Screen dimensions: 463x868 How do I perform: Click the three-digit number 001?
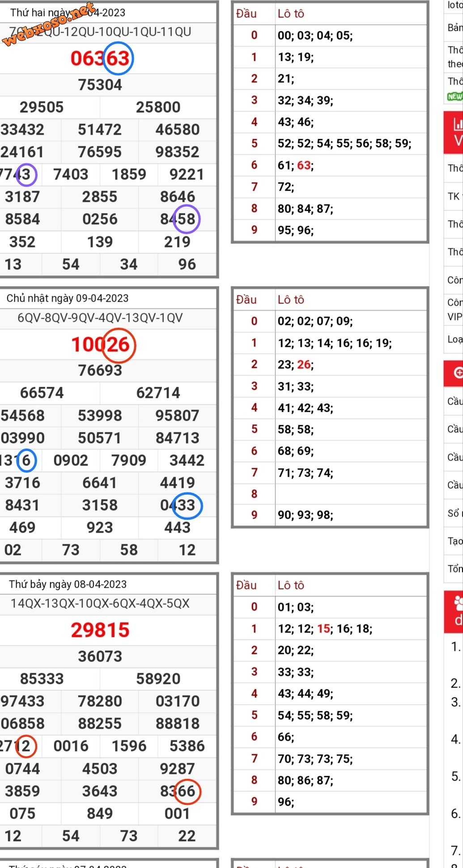click(x=178, y=813)
